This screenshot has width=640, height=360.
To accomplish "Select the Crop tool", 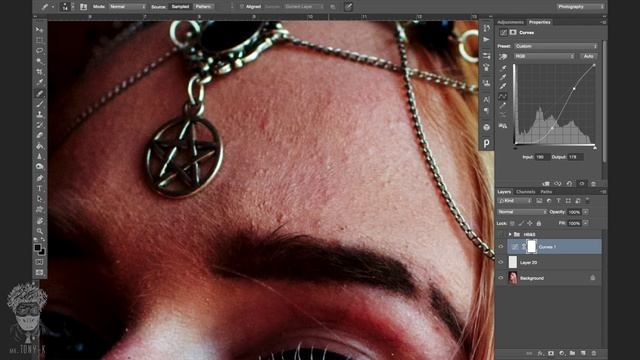I will pyautogui.click(x=39, y=72).
